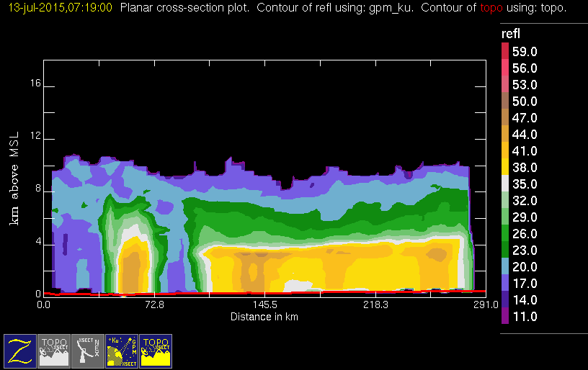Click the 8 km y-axis label
588x370 pixels.
click(38, 188)
